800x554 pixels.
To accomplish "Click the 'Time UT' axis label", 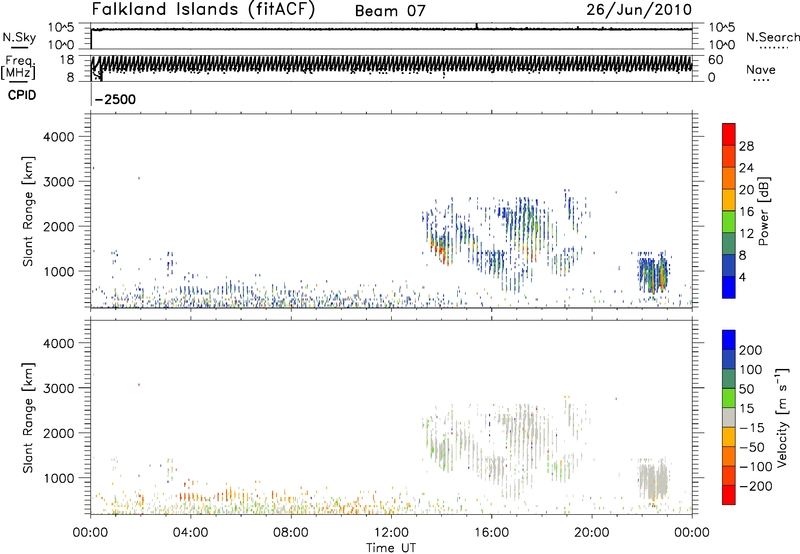I will pyautogui.click(x=391, y=547).
